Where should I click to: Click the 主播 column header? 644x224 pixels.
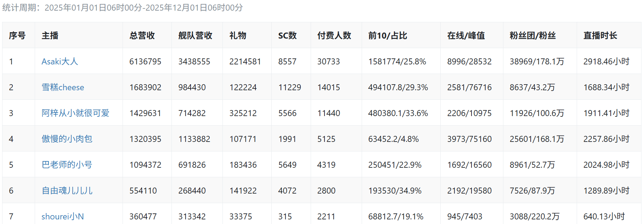click(x=50, y=36)
